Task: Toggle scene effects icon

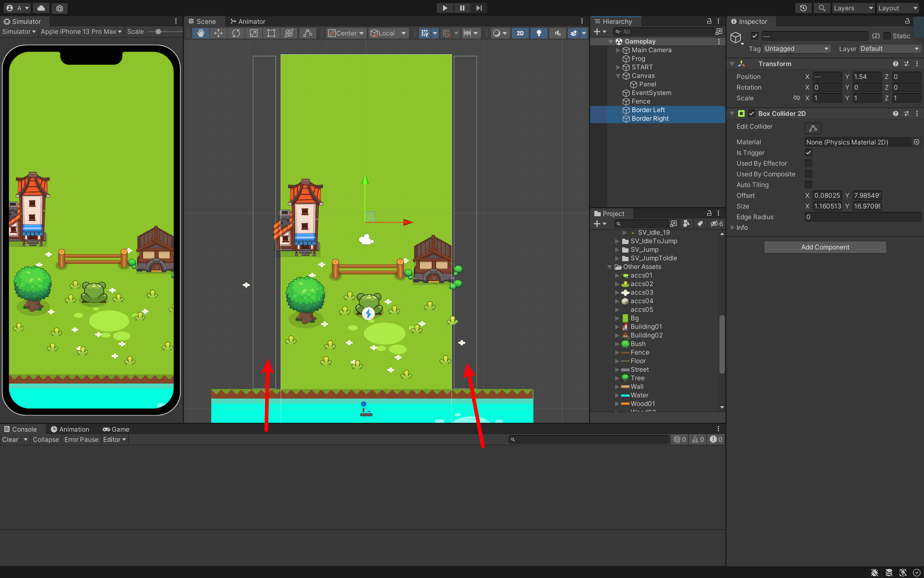Action: tap(573, 33)
